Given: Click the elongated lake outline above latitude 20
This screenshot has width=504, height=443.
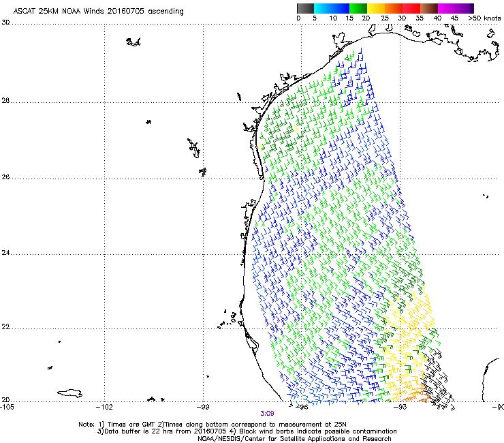Looking at the screenshot, I should pyautogui.click(x=69, y=393).
